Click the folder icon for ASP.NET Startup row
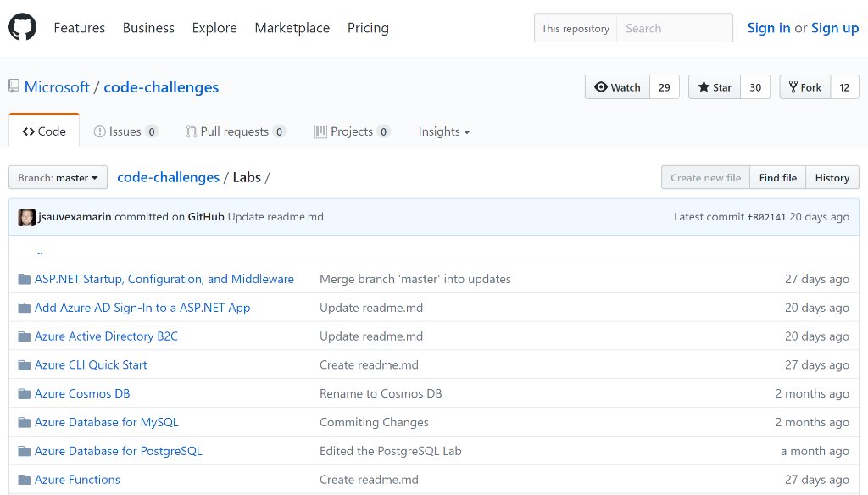This screenshot has height=495, width=868. click(x=24, y=279)
